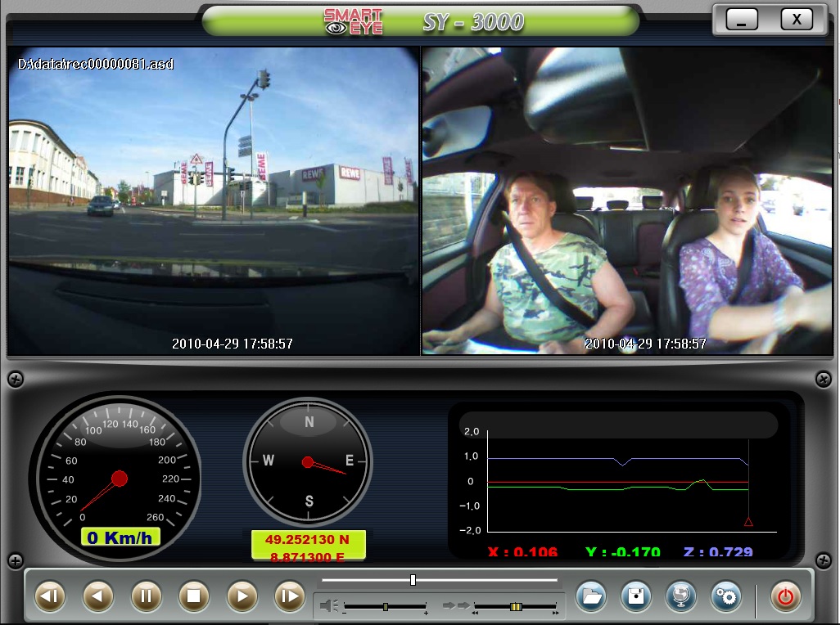Play the recording in reverse
This screenshot has width=840, height=625.
(x=98, y=596)
